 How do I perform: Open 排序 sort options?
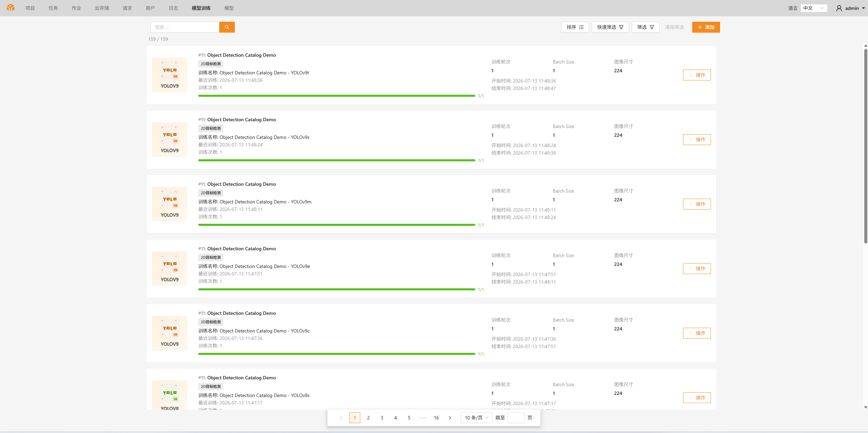pyautogui.click(x=575, y=27)
